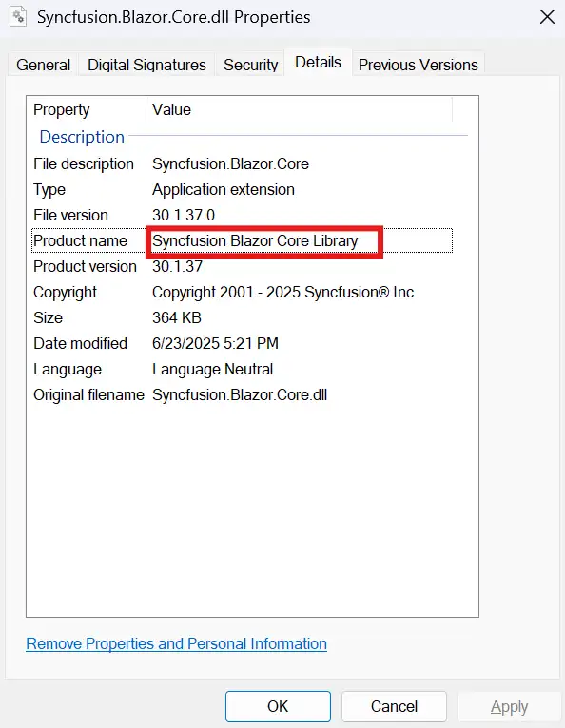Select the File version property label
Screen dimensions: 565x728
(70, 215)
